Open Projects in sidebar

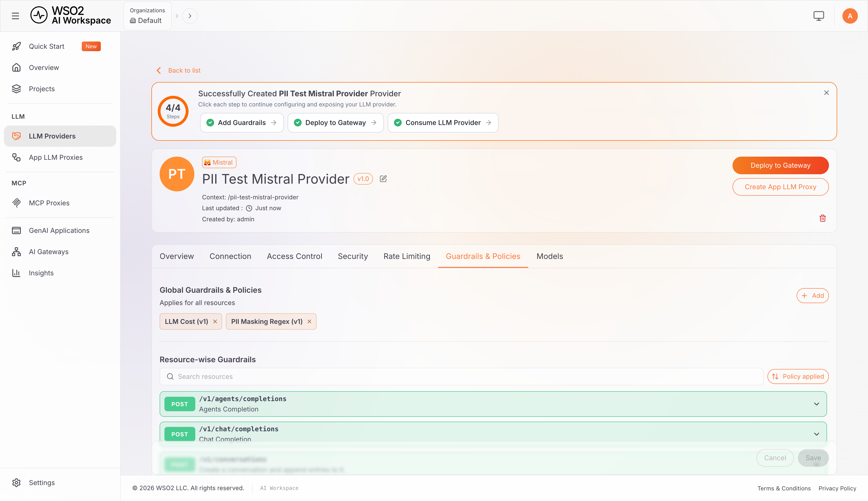(60, 89)
